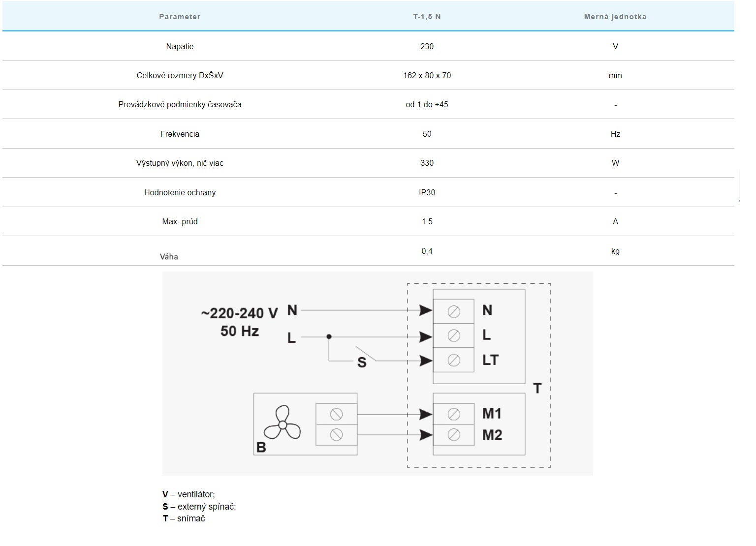
Task: Click the "Max. prúd" row label
Action: pos(180,222)
